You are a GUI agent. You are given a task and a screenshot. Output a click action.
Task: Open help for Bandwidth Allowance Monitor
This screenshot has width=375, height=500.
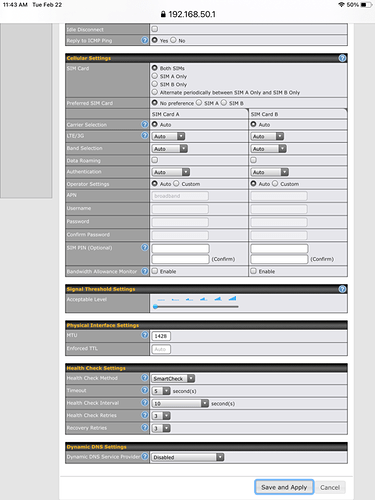click(x=144, y=271)
